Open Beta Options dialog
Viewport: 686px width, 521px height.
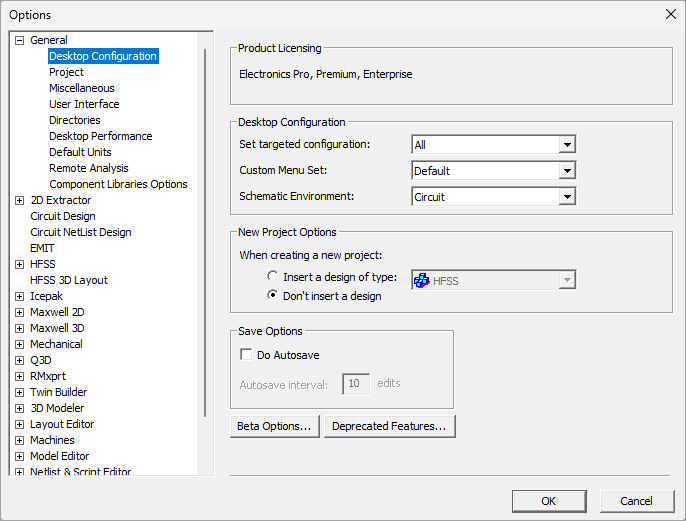click(274, 426)
